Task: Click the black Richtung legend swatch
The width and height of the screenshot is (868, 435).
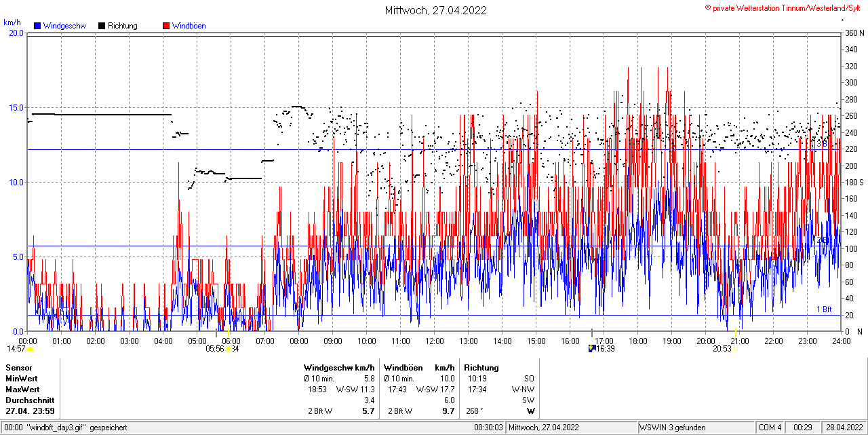Action: tap(102, 26)
